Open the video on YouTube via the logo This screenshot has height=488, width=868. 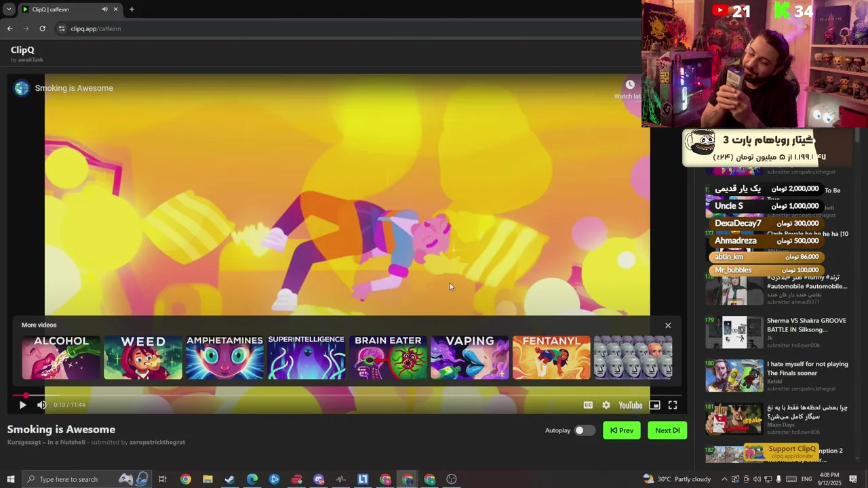click(x=631, y=405)
